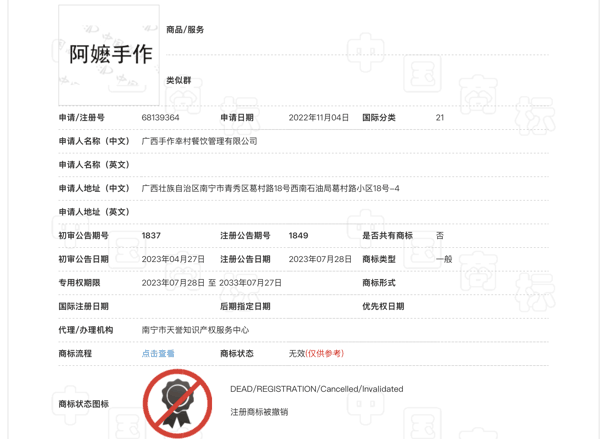The width and height of the screenshot is (600, 439).
Task: Select the trademark type value 一般
Action: (444, 259)
